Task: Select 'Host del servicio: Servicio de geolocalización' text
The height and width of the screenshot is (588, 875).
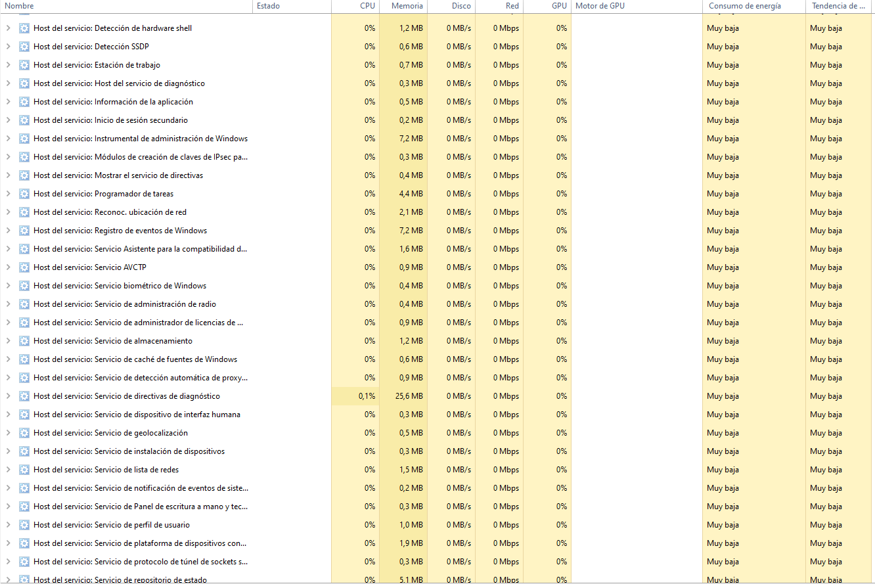Action: [111, 433]
